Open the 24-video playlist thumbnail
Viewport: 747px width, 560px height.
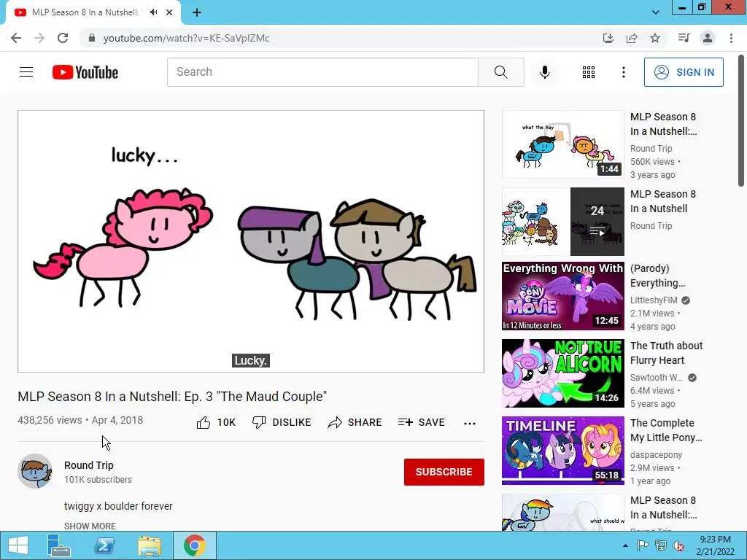pyautogui.click(x=562, y=222)
